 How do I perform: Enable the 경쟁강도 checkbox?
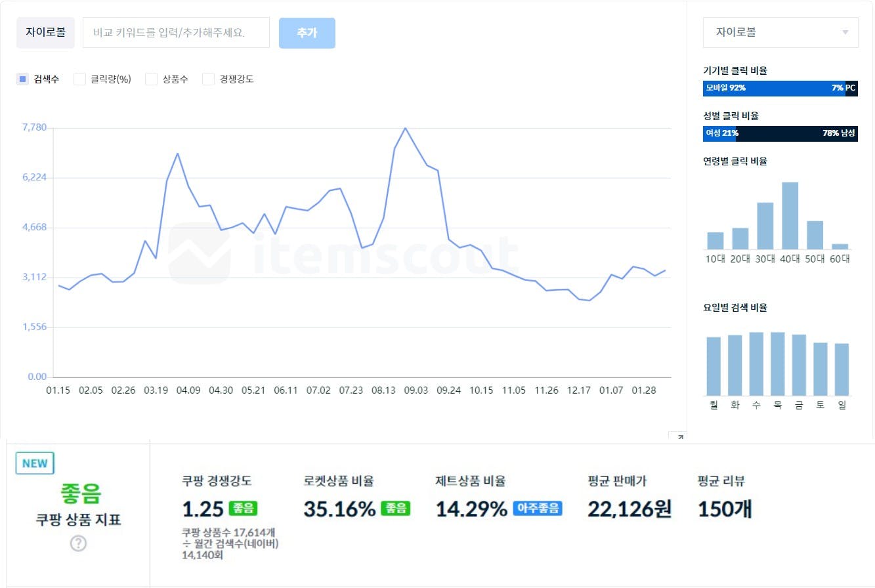(208, 79)
